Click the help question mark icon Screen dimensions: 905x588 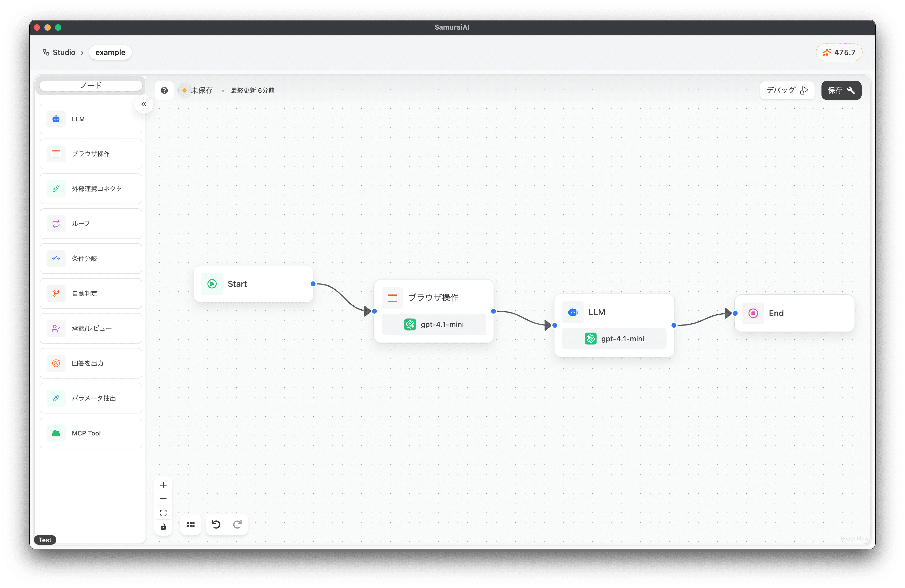(x=164, y=90)
